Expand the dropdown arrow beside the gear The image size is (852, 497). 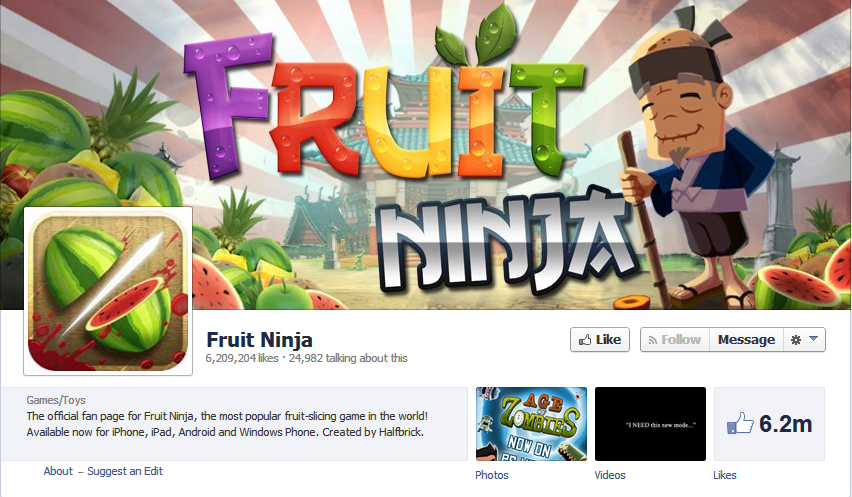(813, 338)
